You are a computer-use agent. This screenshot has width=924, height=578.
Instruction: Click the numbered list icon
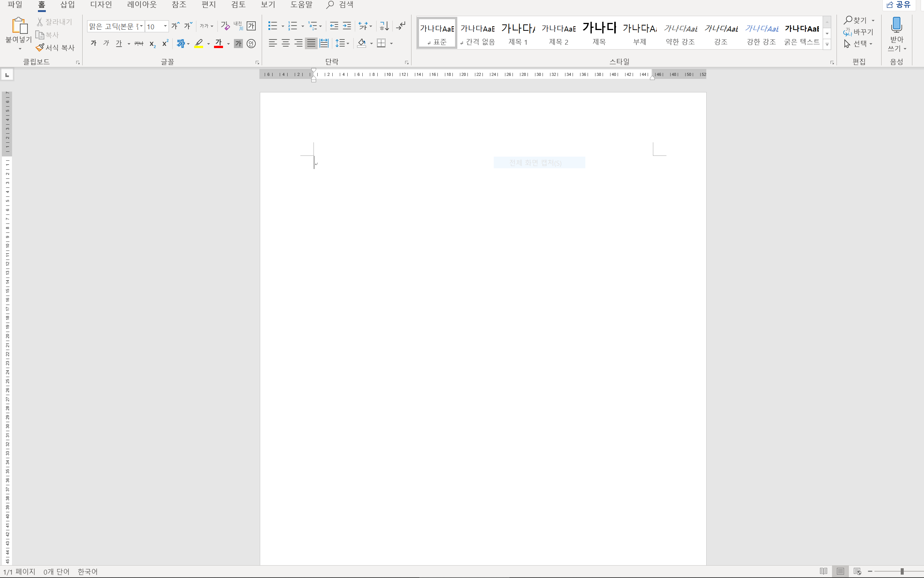[x=293, y=26]
